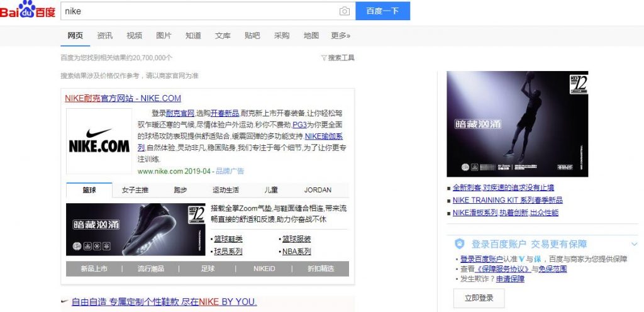Screen dimensions: 644x312
Task: Select the JORDAN category tab
Action: pyautogui.click(x=318, y=190)
